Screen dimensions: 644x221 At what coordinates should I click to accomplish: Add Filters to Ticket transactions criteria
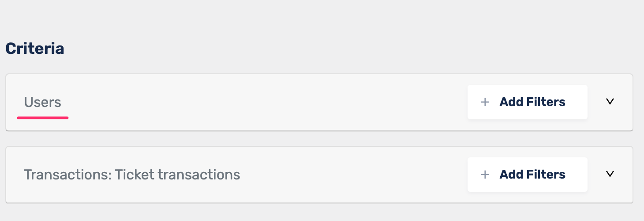[528, 175]
